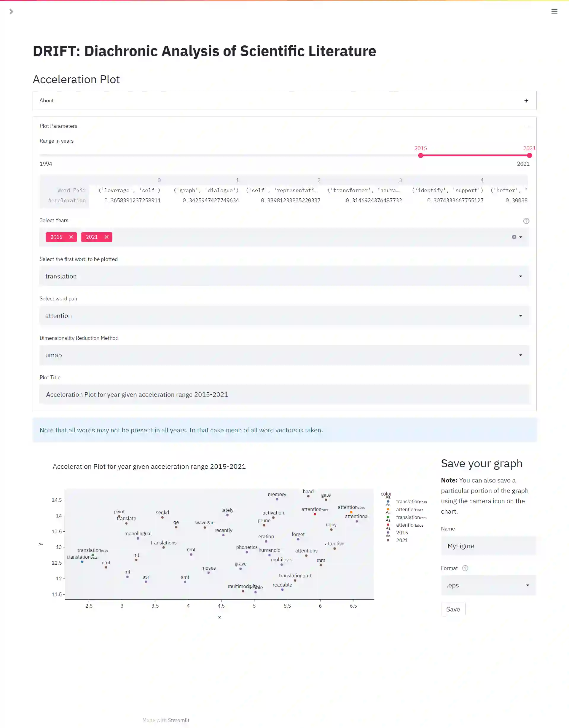
Task: Show help for Select Years
Action: (526, 221)
